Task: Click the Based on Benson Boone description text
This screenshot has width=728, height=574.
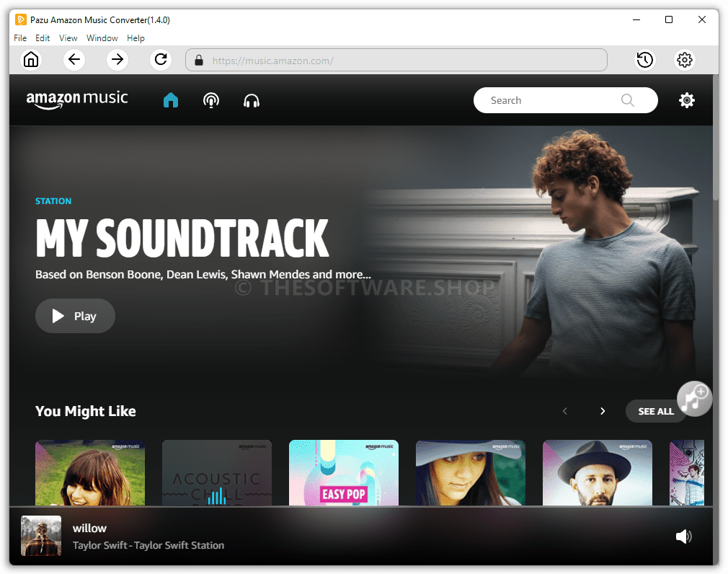Action: coord(203,275)
